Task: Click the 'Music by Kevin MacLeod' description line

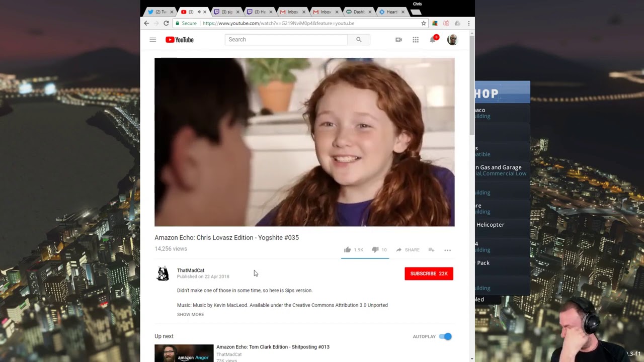Action: [x=282, y=305]
